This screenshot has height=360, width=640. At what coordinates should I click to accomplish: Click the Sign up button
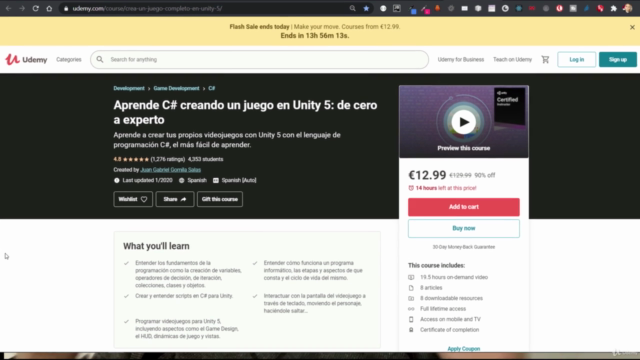coord(618,60)
